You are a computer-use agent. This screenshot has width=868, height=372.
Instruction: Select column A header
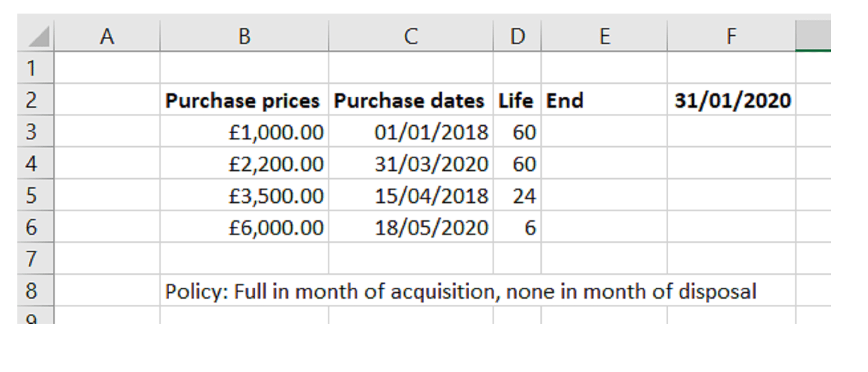(x=107, y=36)
